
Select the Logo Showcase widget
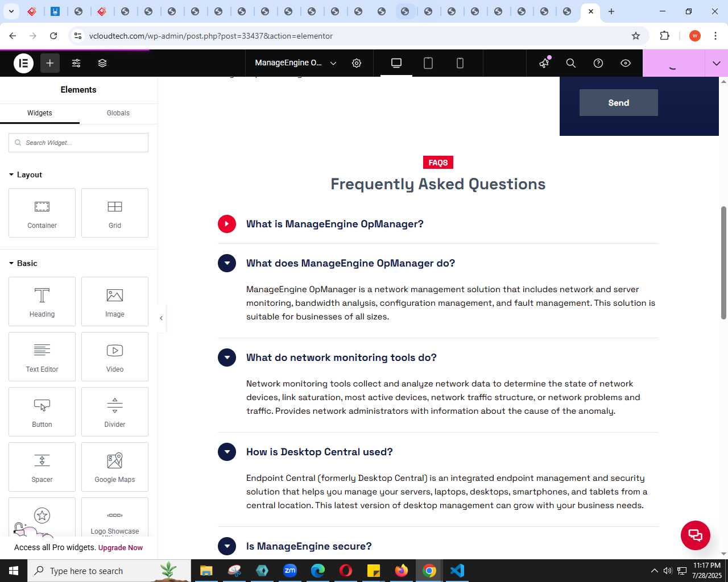(x=115, y=517)
